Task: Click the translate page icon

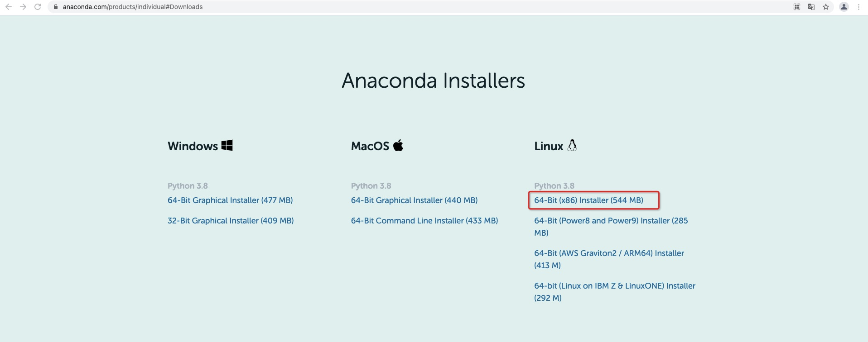Action: (x=811, y=7)
